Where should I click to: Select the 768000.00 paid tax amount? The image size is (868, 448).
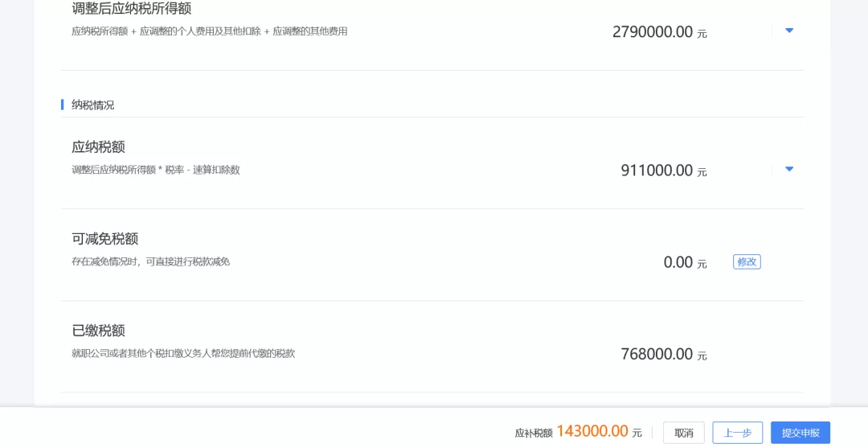pos(656,354)
